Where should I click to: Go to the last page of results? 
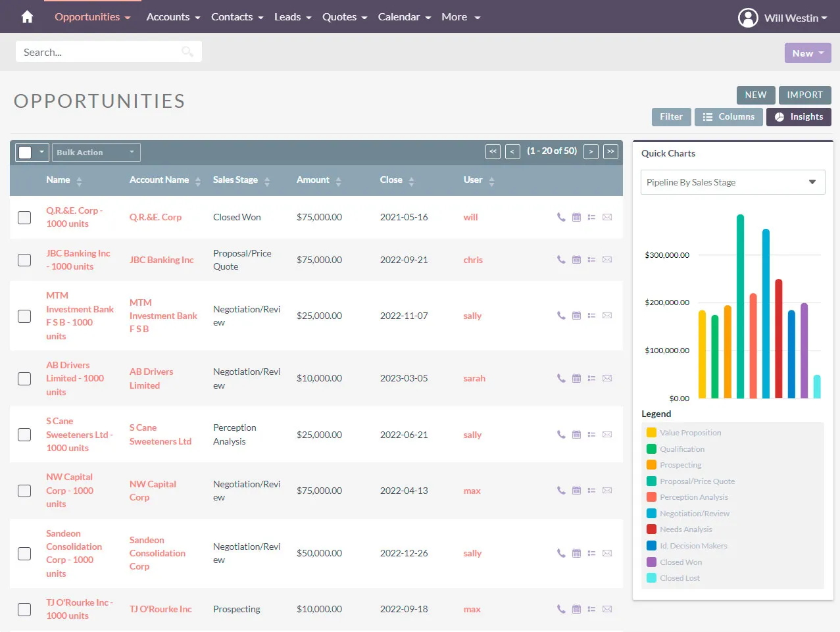click(x=610, y=152)
